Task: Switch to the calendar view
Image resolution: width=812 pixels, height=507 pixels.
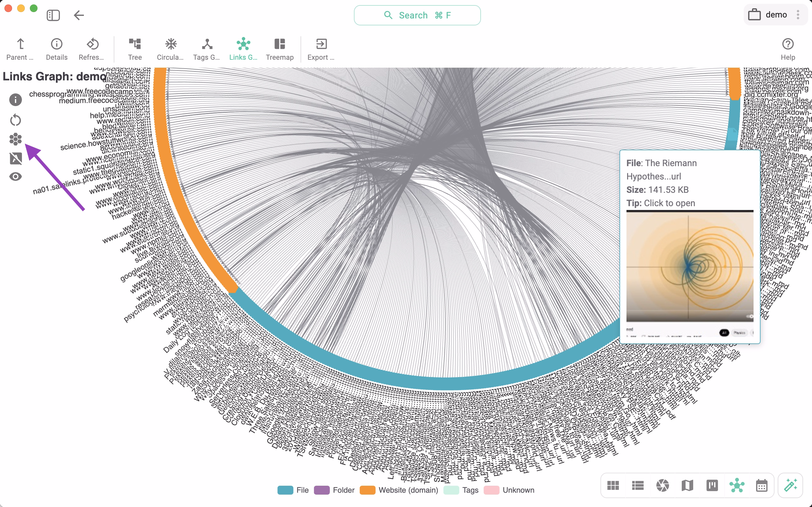Action: click(762, 485)
